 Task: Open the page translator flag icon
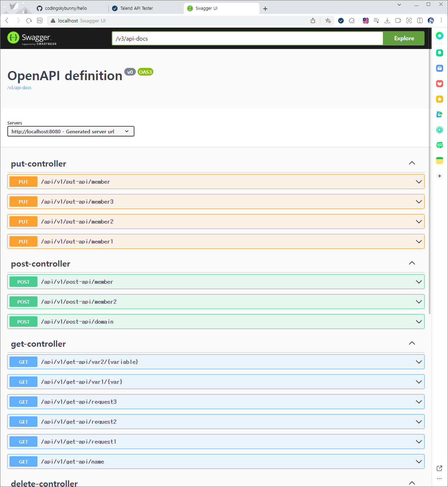366,21
